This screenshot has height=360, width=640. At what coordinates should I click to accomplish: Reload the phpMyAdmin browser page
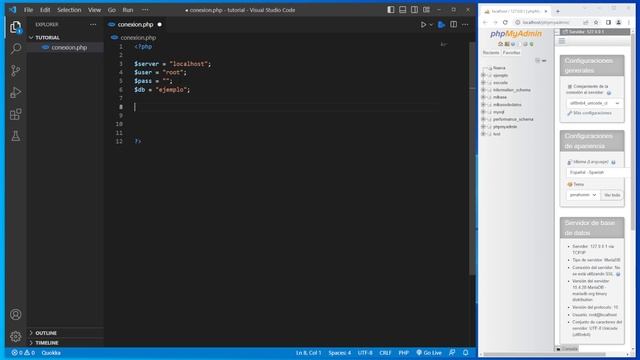505,22
